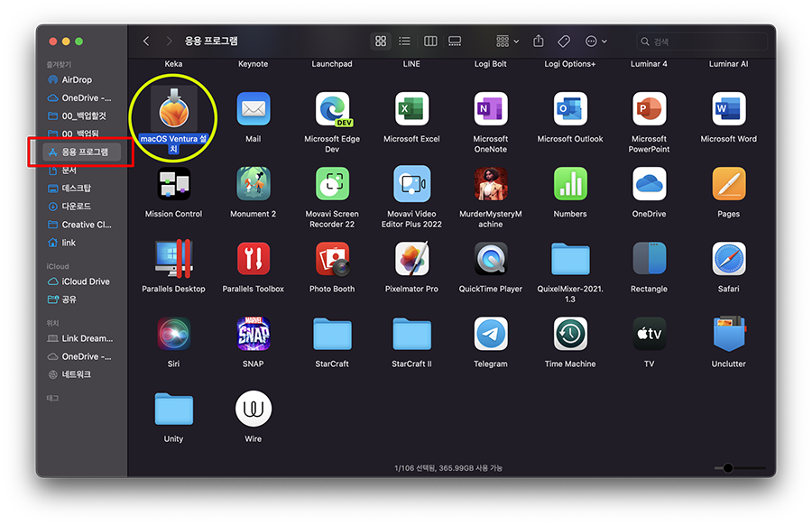Go forward with the right chevron
The height and width of the screenshot is (525, 812).
pyautogui.click(x=169, y=41)
